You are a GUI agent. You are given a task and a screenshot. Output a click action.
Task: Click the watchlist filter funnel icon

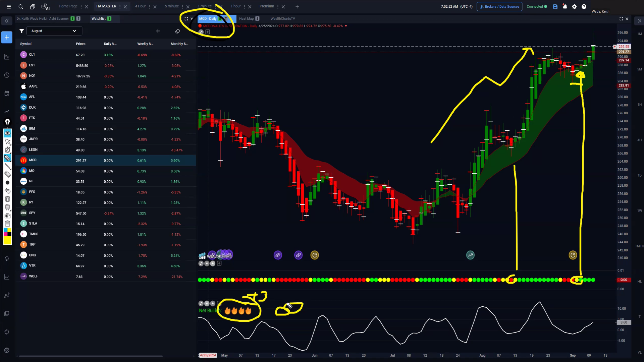click(x=21, y=31)
